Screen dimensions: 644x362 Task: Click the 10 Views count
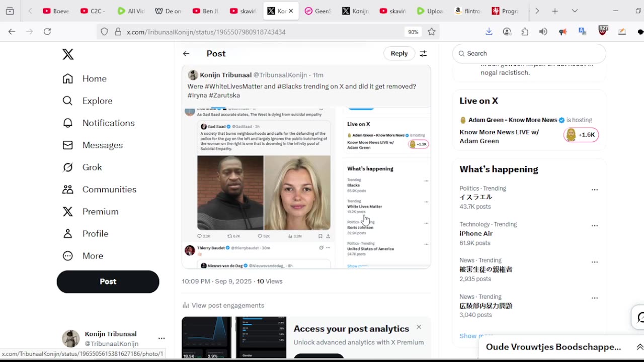pos(270,281)
